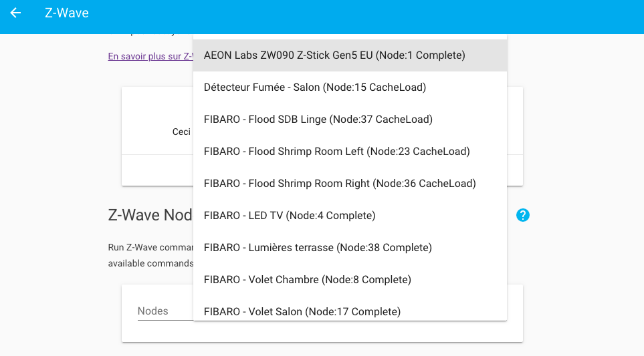Image resolution: width=644 pixels, height=356 pixels.
Task: Click the 'Ceci' text in the card
Action: pyautogui.click(x=181, y=132)
